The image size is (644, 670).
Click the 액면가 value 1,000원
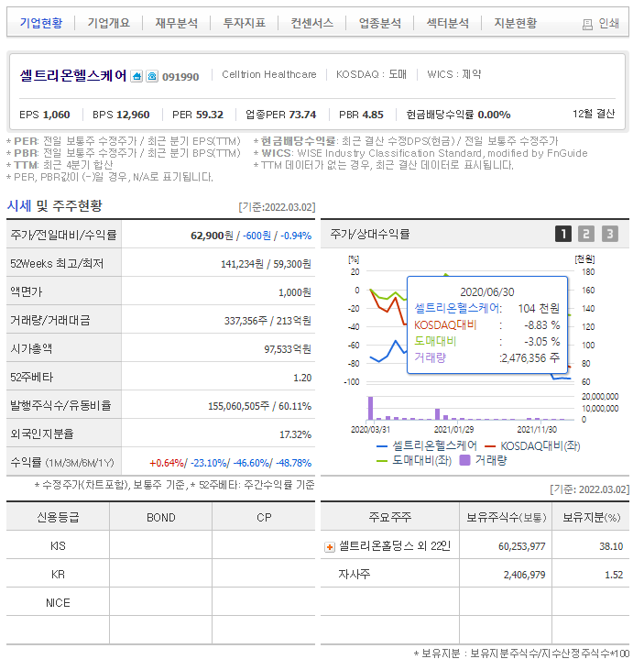295,292
